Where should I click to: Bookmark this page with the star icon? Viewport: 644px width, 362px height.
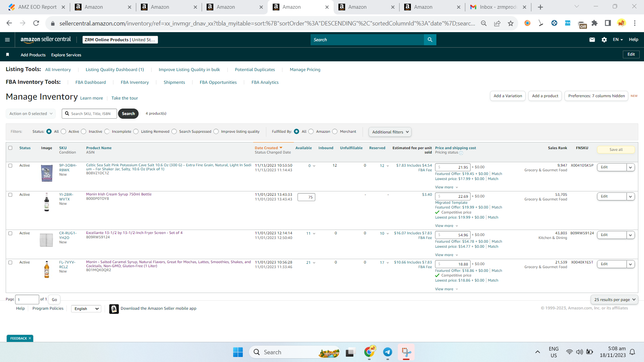(x=511, y=23)
